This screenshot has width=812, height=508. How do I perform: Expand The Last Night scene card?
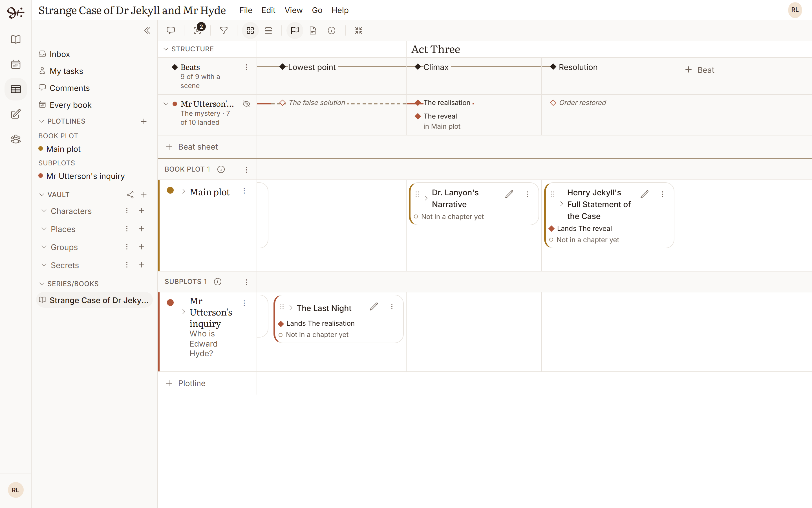point(291,307)
